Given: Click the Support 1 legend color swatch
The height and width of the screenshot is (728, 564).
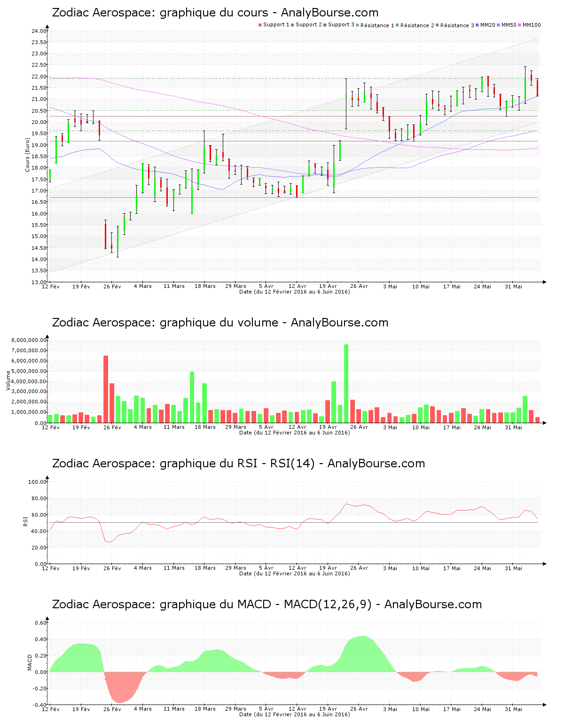Looking at the screenshot, I should click(260, 25).
